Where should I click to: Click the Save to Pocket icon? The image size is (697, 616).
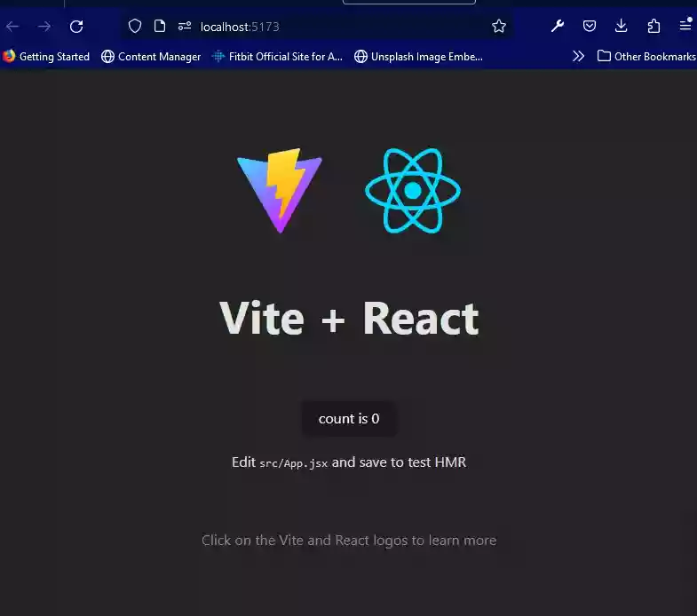click(x=590, y=27)
